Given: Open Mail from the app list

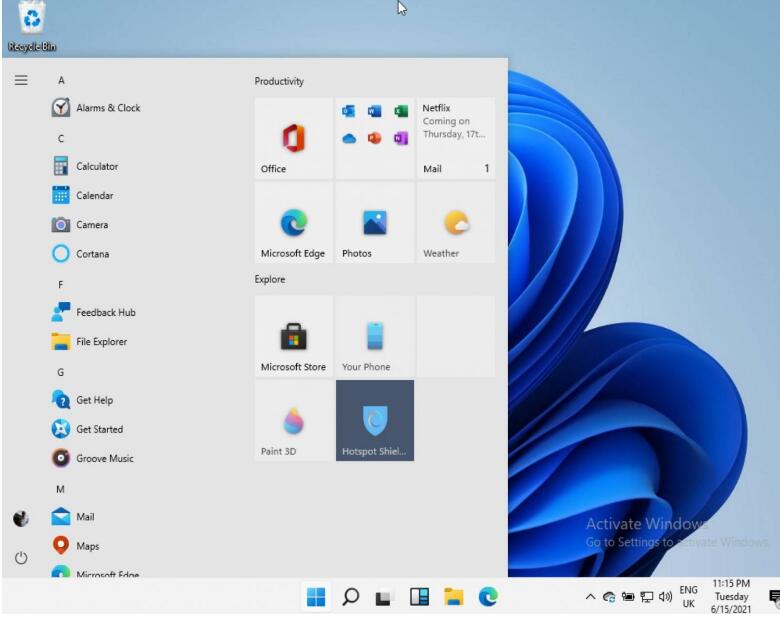Looking at the screenshot, I should 74,517.
